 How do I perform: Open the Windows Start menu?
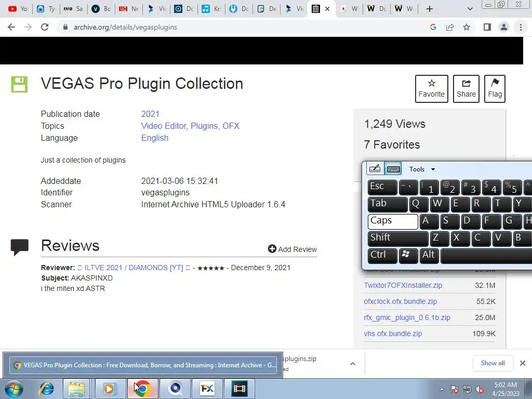[x=14, y=389]
